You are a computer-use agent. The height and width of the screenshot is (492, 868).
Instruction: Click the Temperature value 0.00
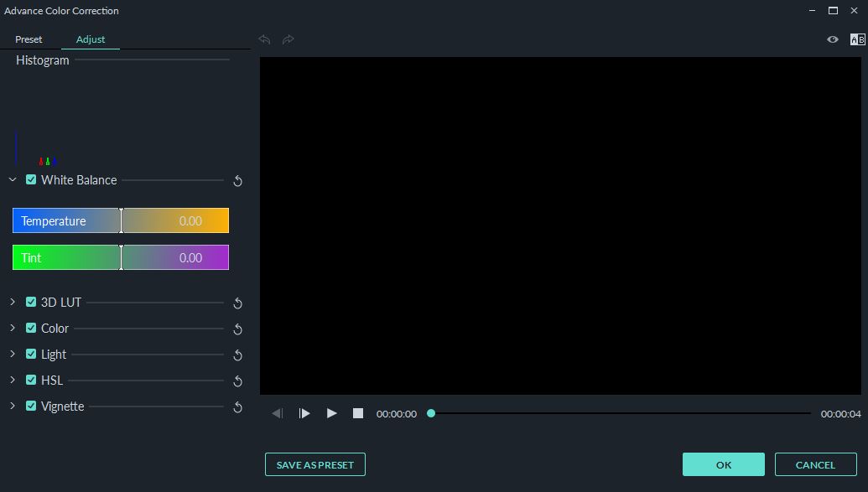[190, 220]
